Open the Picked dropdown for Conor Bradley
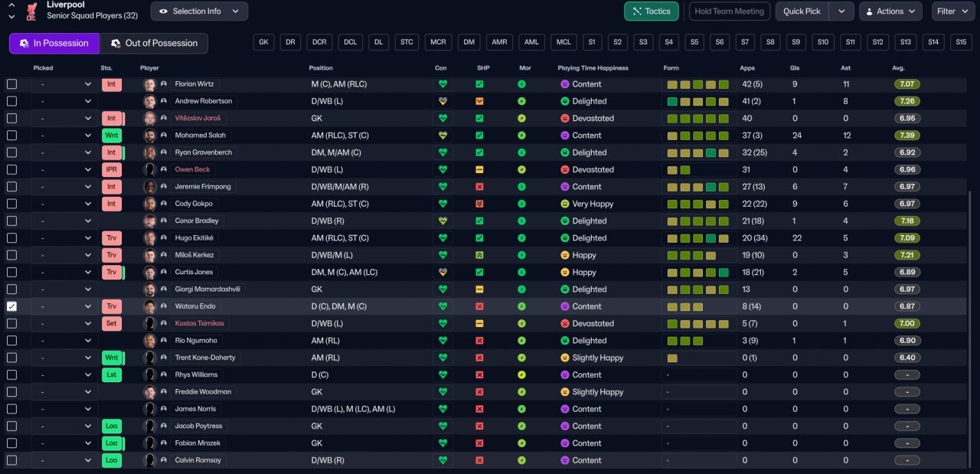Image resolution: width=980 pixels, height=474 pixels. [x=64, y=221]
